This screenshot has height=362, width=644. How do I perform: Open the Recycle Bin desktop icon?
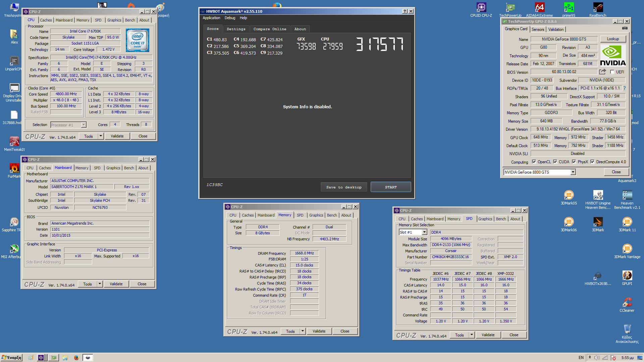pos(627,334)
